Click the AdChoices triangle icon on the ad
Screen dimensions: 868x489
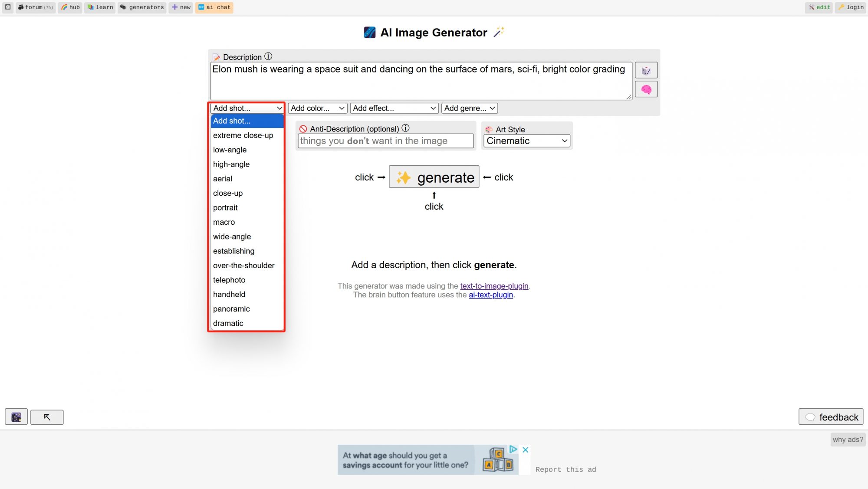click(x=513, y=449)
